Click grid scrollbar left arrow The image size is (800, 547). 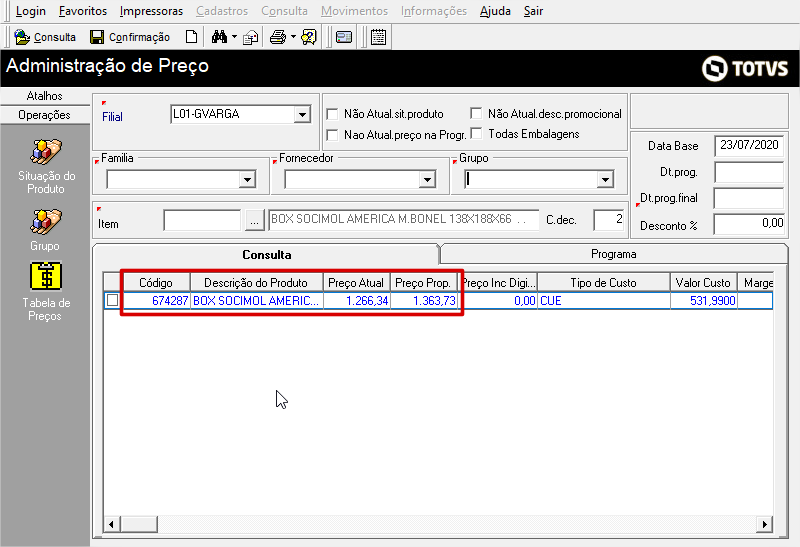tap(112, 524)
